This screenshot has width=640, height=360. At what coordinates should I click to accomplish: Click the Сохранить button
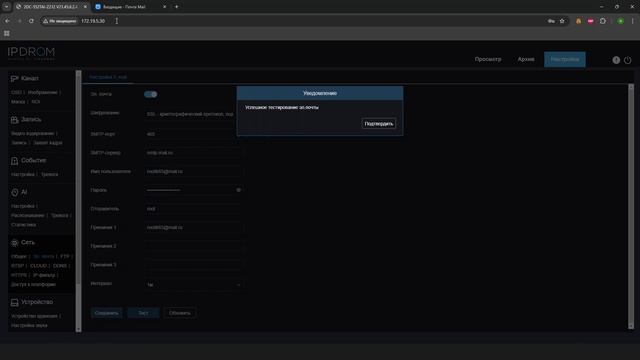(107, 313)
